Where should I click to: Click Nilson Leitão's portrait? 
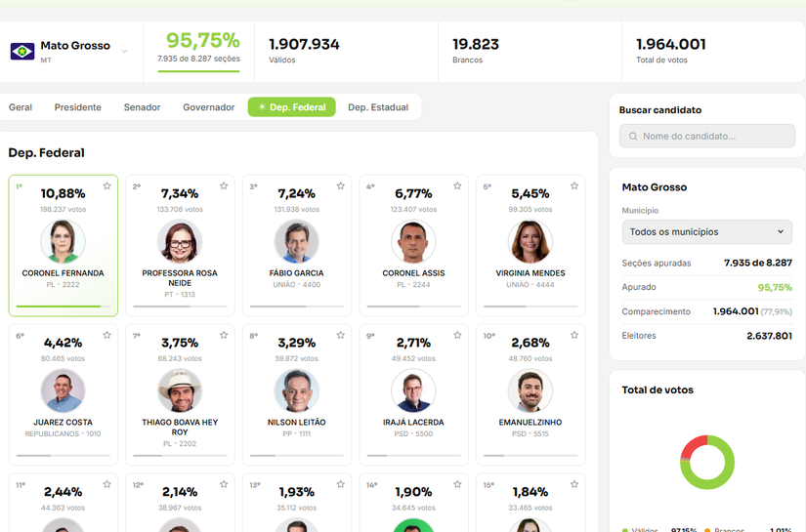click(297, 390)
